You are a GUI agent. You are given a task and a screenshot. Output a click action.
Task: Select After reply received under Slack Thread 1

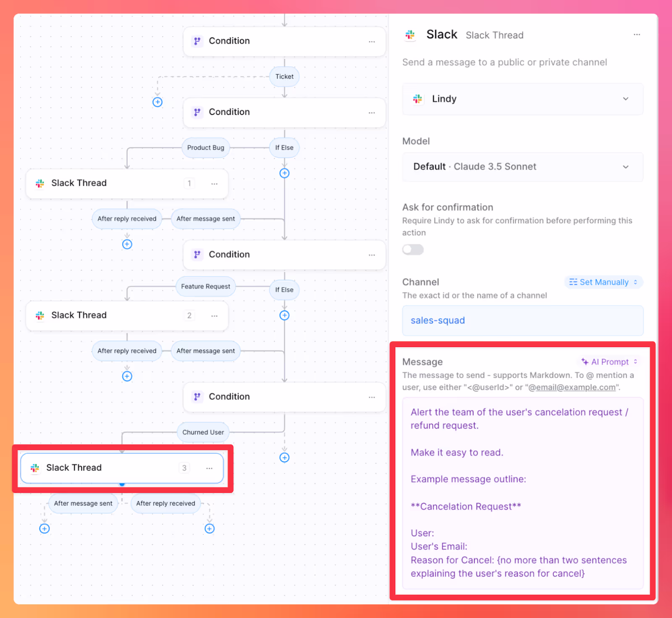[x=127, y=218]
